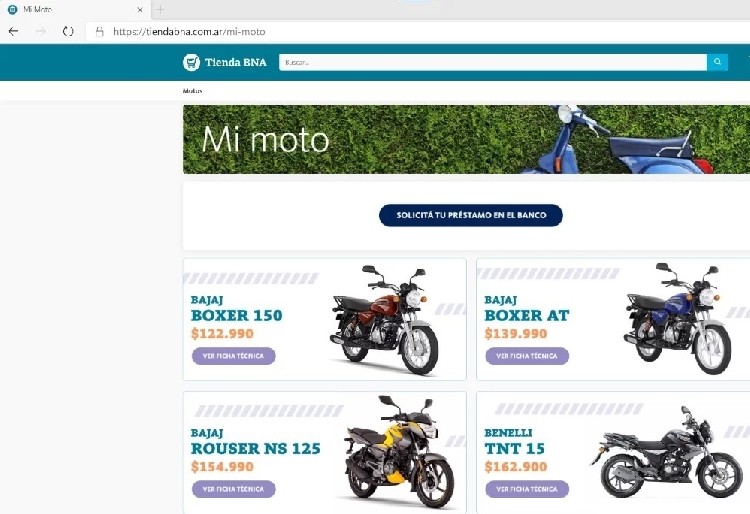
Task: View ficha técnica for Benelli TNT 15
Action: pyautogui.click(x=527, y=489)
